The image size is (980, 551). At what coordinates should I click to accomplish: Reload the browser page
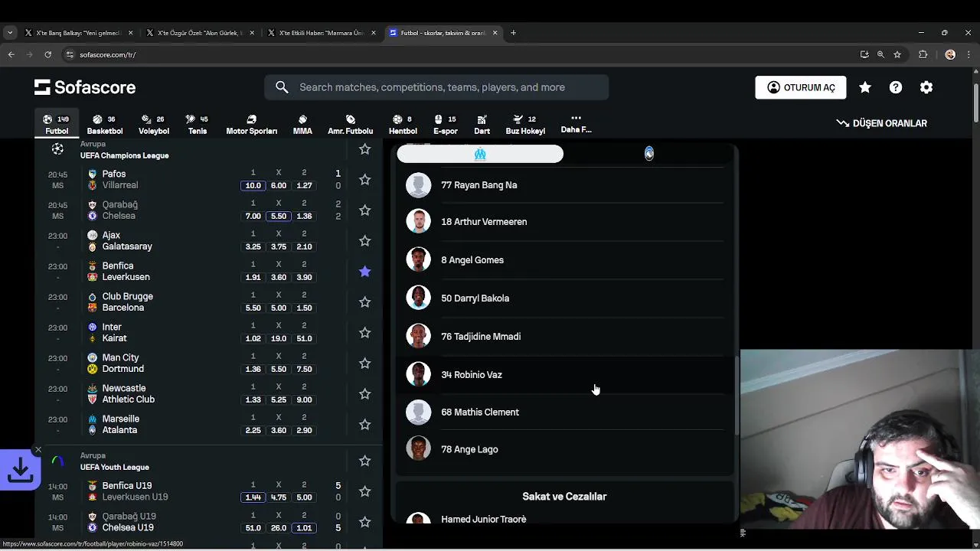tap(47, 54)
